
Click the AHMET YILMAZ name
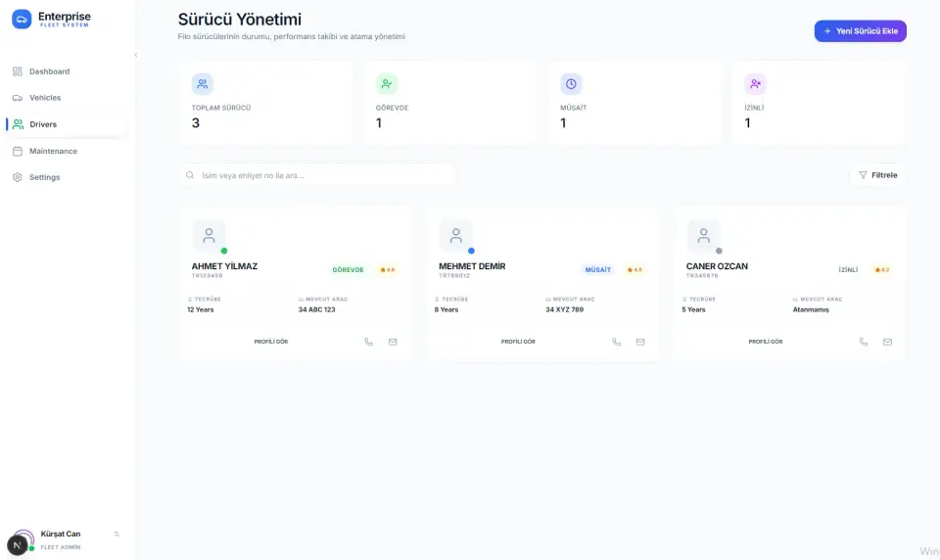[224, 266]
